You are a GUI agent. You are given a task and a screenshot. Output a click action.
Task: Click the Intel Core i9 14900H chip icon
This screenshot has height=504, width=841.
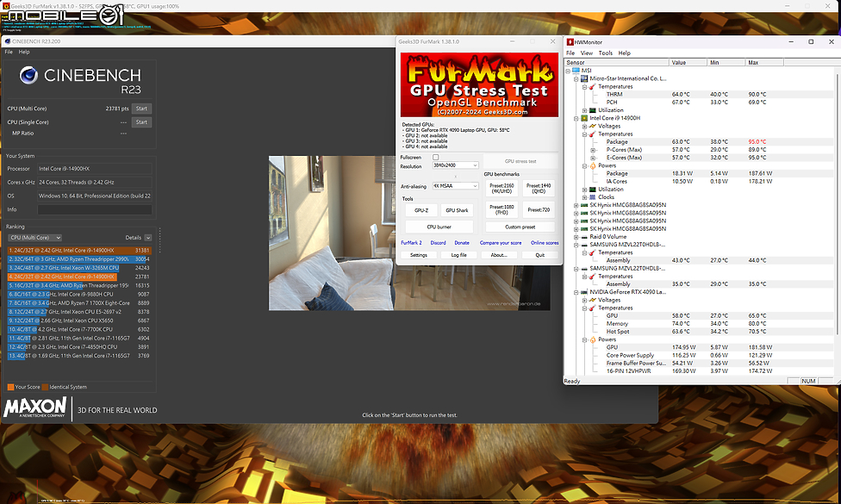pyautogui.click(x=584, y=118)
